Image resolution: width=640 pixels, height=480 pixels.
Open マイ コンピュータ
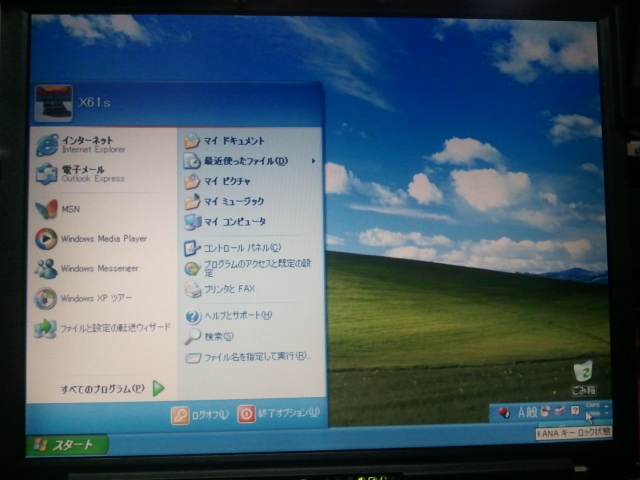click(224, 222)
